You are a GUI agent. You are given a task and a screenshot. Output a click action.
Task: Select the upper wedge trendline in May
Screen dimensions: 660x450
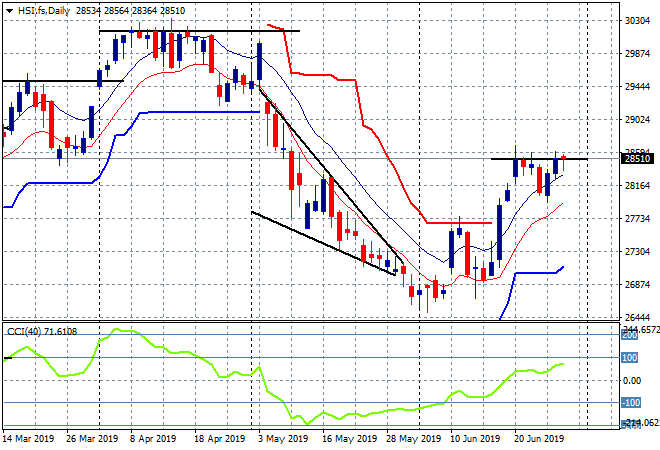[x=331, y=175]
